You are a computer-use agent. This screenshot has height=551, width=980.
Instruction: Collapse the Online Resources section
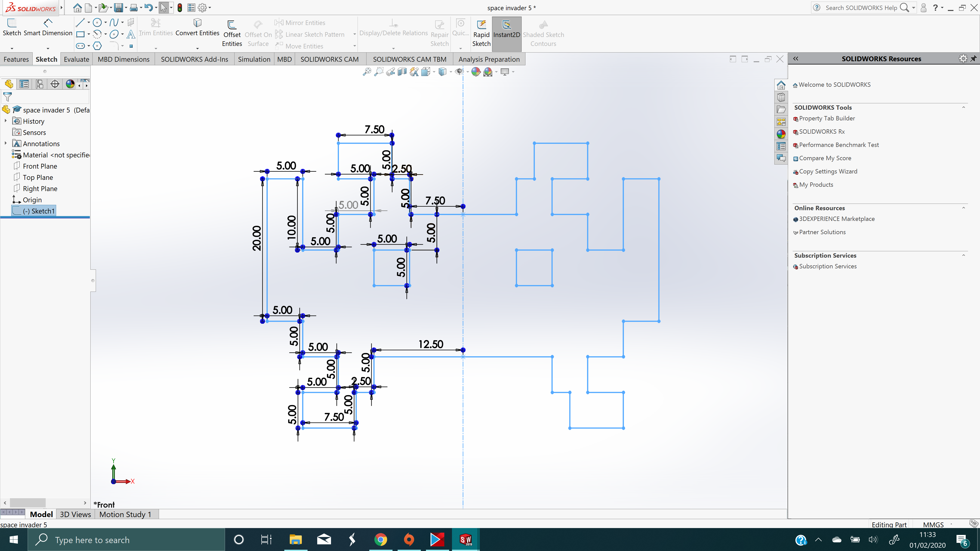(964, 208)
